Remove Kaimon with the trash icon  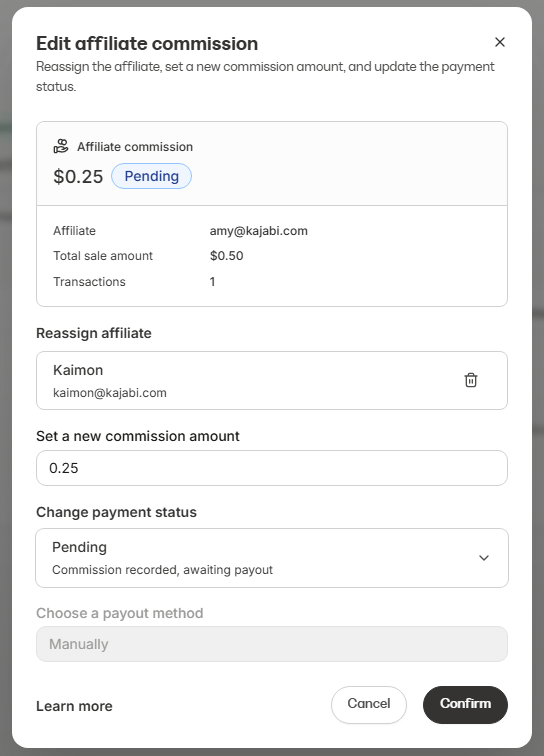pos(471,380)
